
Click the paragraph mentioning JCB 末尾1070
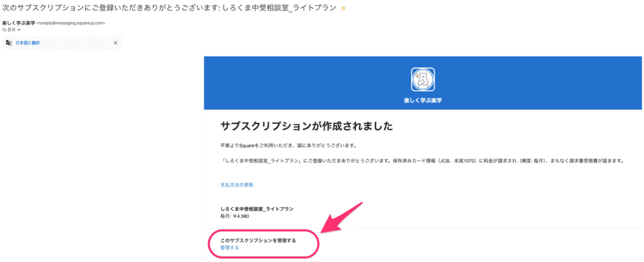422,161
